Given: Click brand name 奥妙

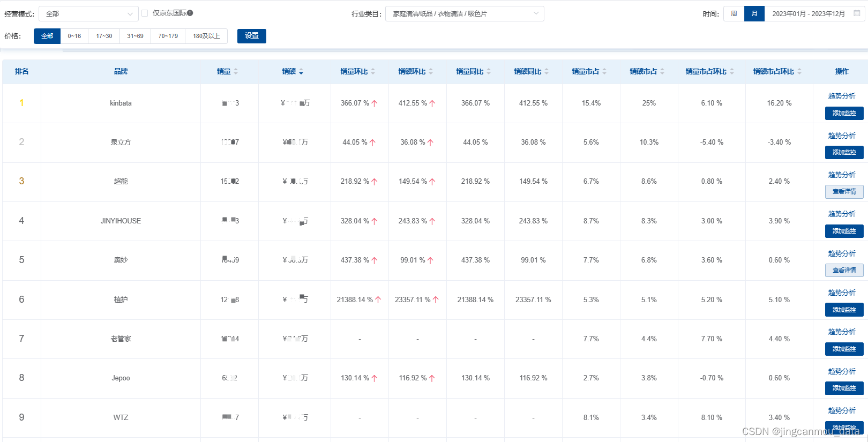Looking at the screenshot, I should [121, 260].
